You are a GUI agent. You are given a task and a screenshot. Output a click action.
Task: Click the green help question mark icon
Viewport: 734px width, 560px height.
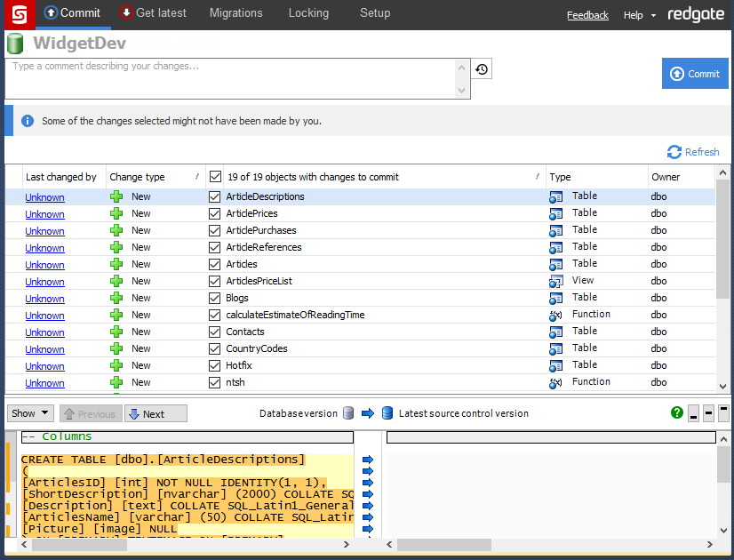click(x=677, y=413)
